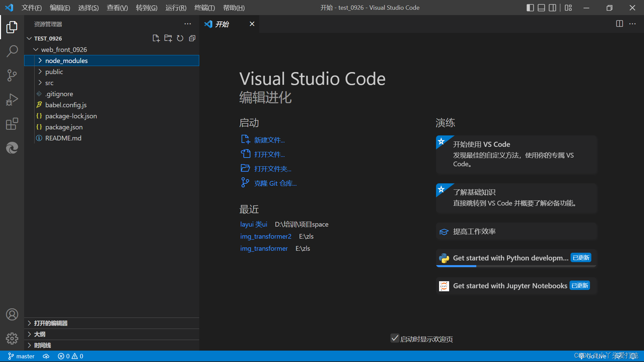644x362 pixels.
Task: Open the 帮助(H) menu
Action: 234,8
